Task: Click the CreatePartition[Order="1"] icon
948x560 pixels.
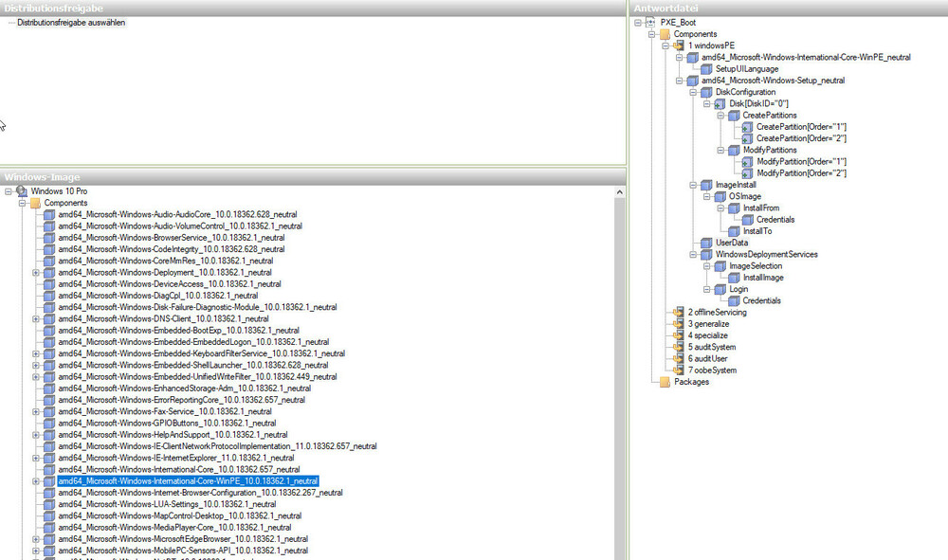Action: (747, 127)
